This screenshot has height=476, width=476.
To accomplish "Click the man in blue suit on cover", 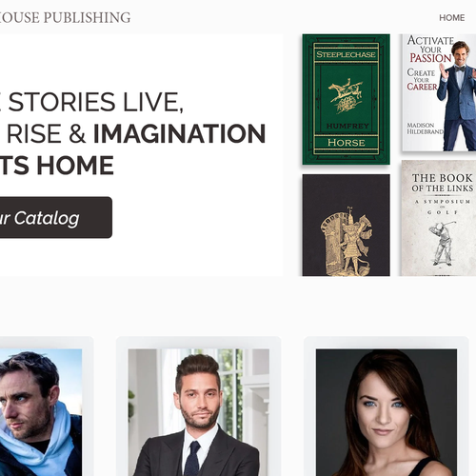I will click(457, 95).
